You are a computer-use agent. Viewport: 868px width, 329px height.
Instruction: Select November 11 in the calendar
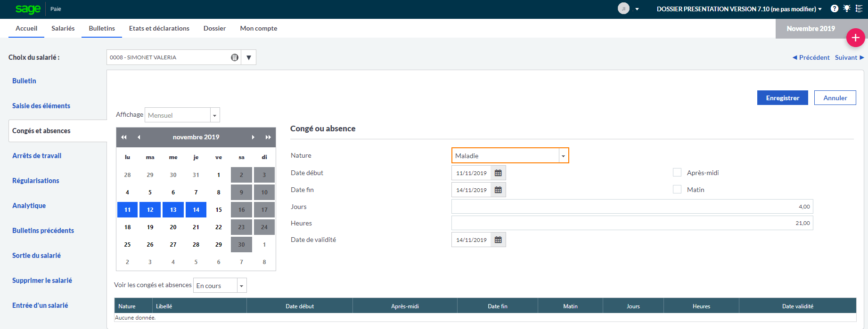pos(127,210)
